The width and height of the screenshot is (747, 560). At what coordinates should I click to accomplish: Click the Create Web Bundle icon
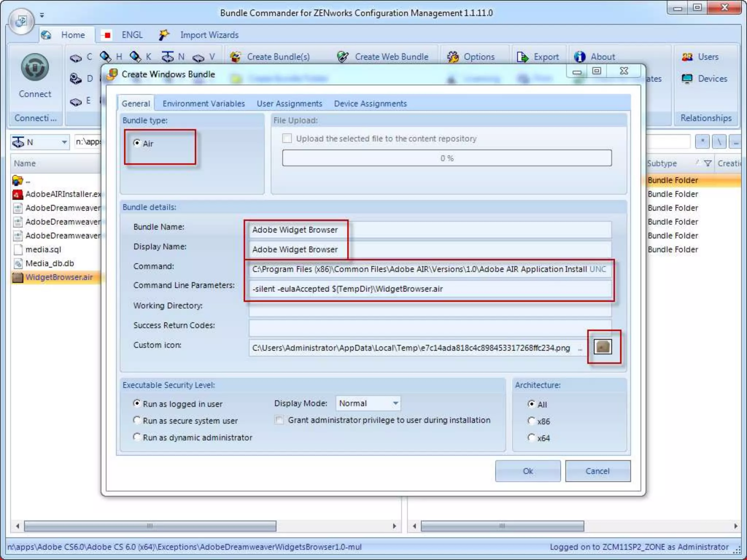343,57
